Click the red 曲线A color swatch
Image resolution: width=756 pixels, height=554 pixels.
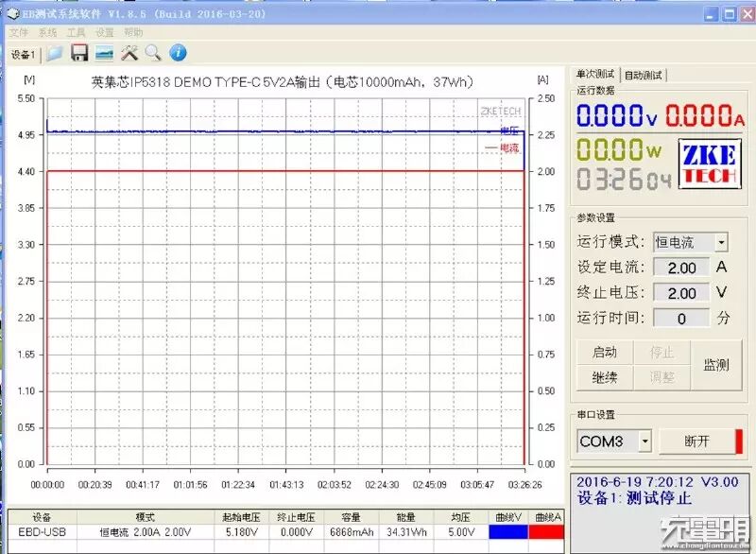[546, 532]
